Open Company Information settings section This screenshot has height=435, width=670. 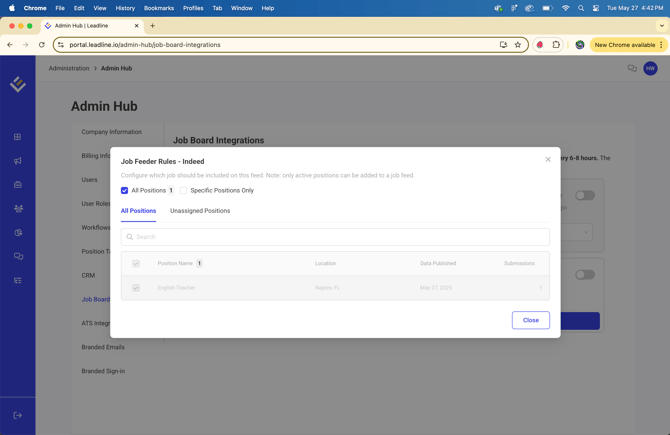[112, 132]
